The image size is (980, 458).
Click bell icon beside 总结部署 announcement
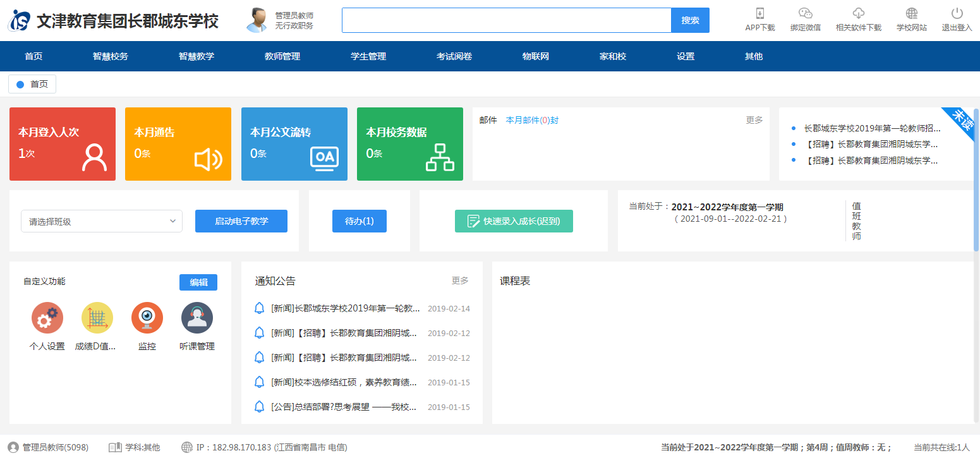[x=259, y=407]
